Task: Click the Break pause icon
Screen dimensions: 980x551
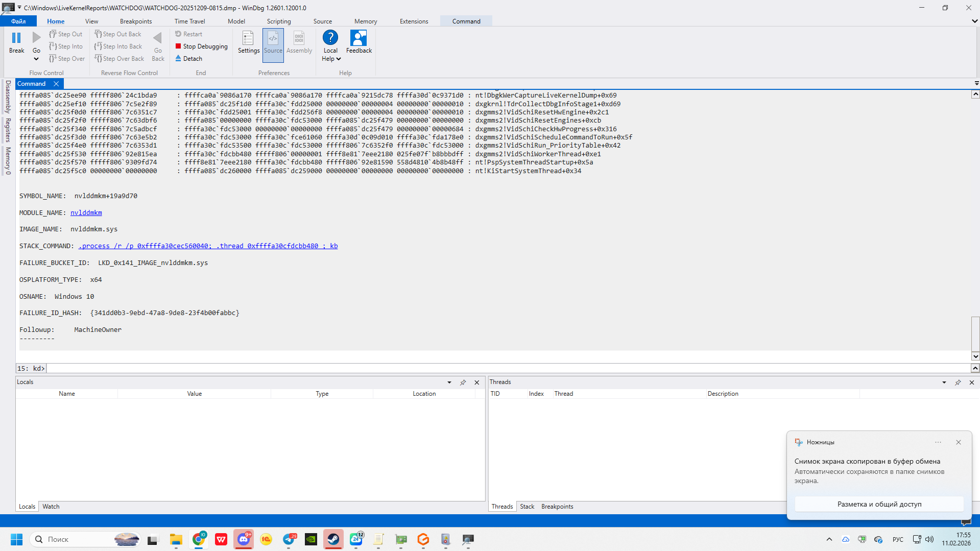Action: (16, 38)
